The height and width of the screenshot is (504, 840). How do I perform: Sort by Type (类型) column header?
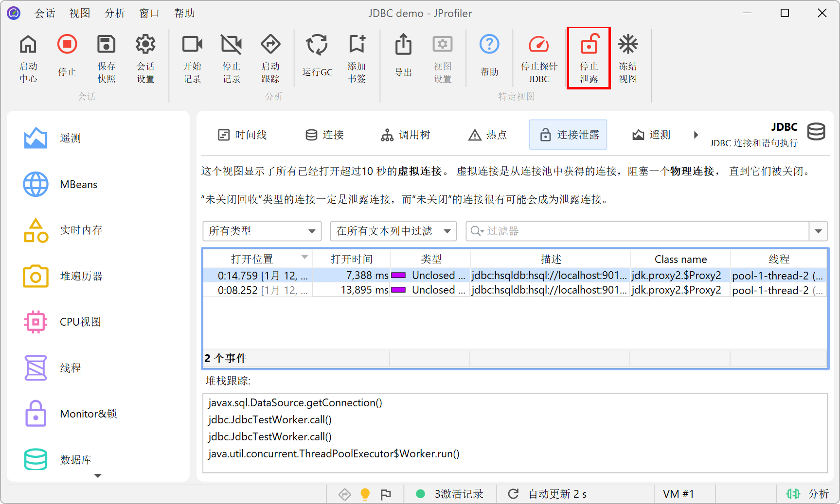430,259
